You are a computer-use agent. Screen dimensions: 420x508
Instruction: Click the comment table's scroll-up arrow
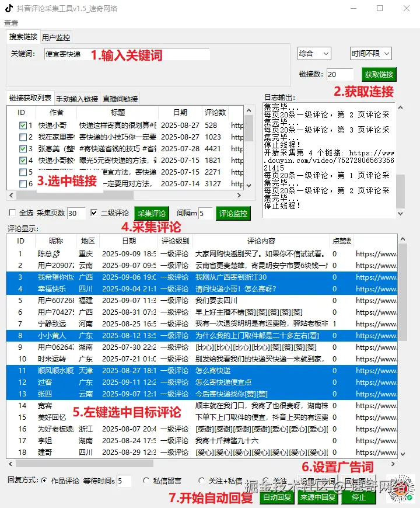(x=402, y=239)
